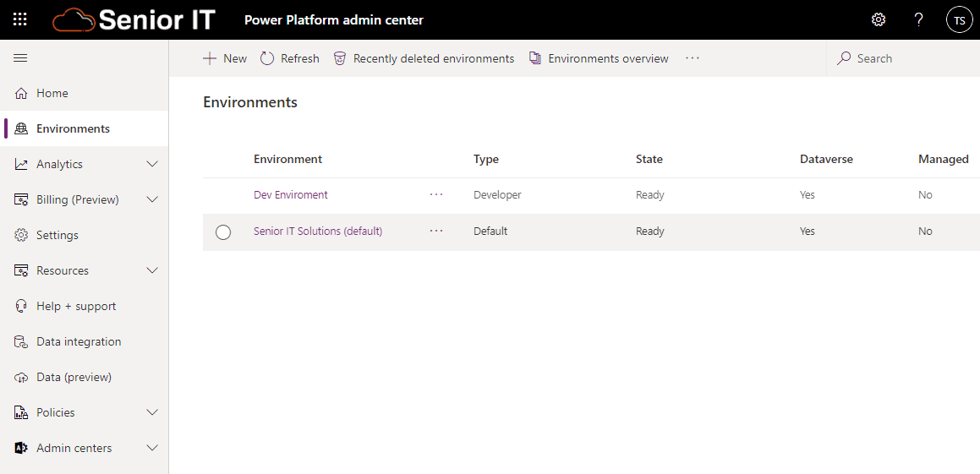Click the Admin centers icon
This screenshot has width=980, height=474.
tap(21, 449)
